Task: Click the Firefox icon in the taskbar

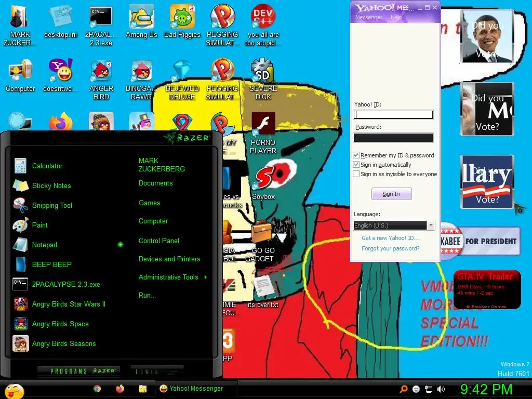Action: [x=120, y=389]
